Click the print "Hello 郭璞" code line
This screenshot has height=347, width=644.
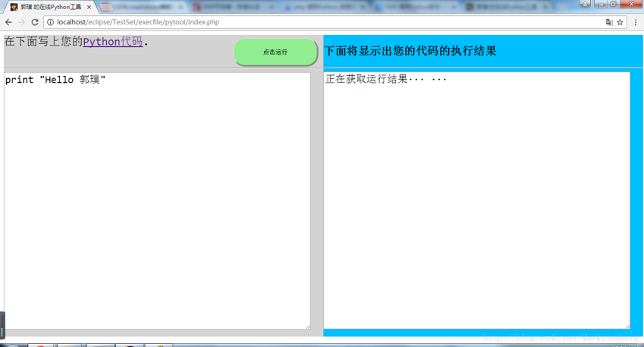point(55,80)
